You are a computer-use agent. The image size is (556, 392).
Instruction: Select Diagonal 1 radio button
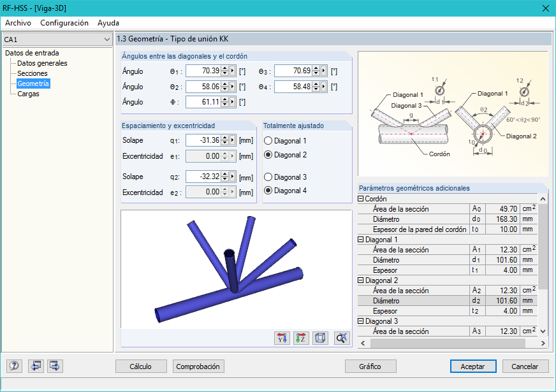coord(268,141)
